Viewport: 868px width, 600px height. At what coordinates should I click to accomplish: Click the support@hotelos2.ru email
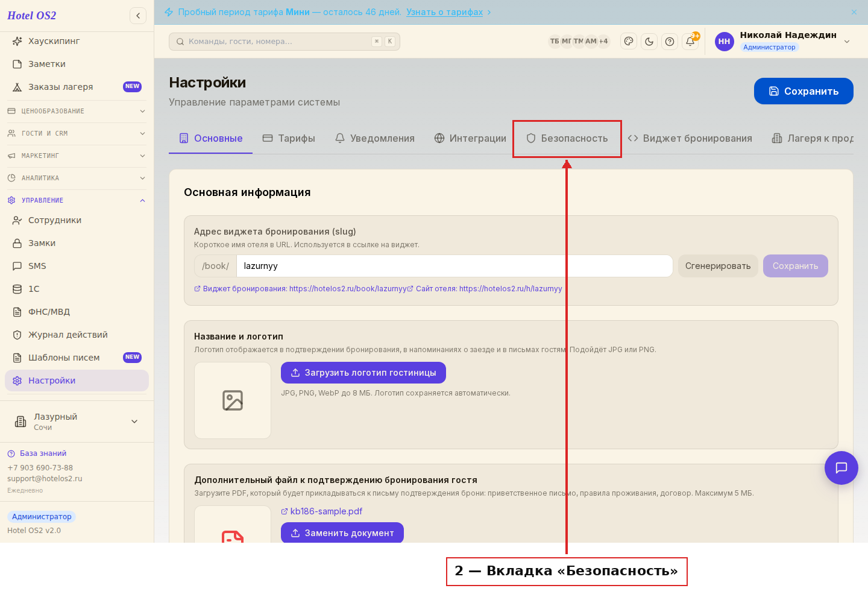pyautogui.click(x=45, y=479)
